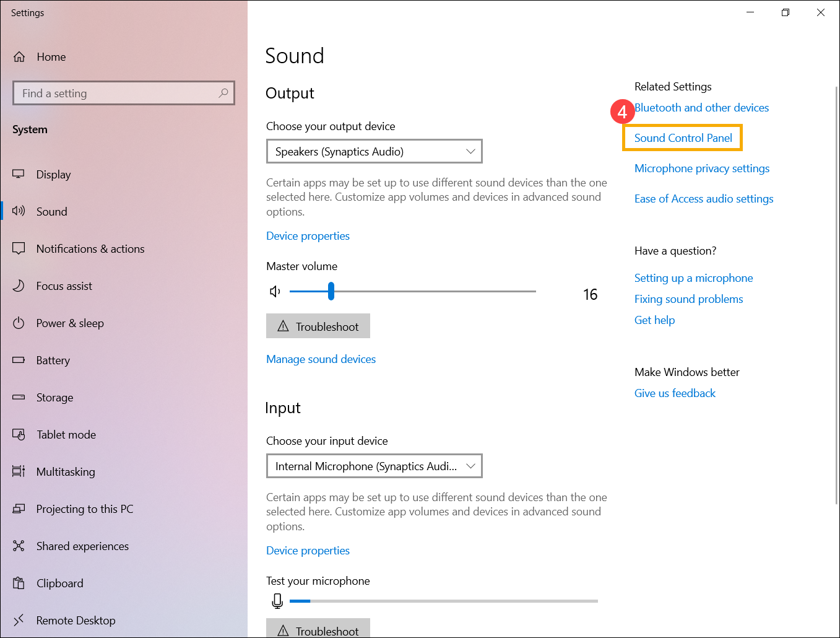
Task: Open input Device properties link
Action: click(x=308, y=551)
